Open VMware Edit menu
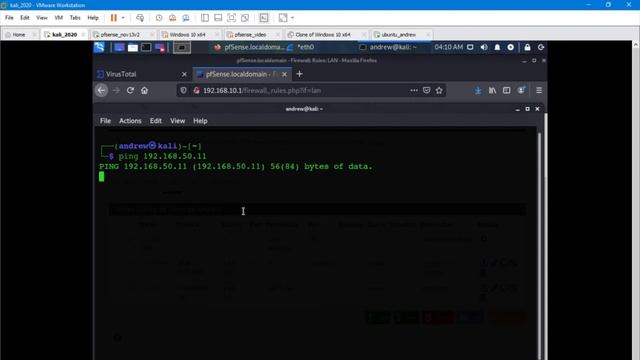 [x=25, y=18]
